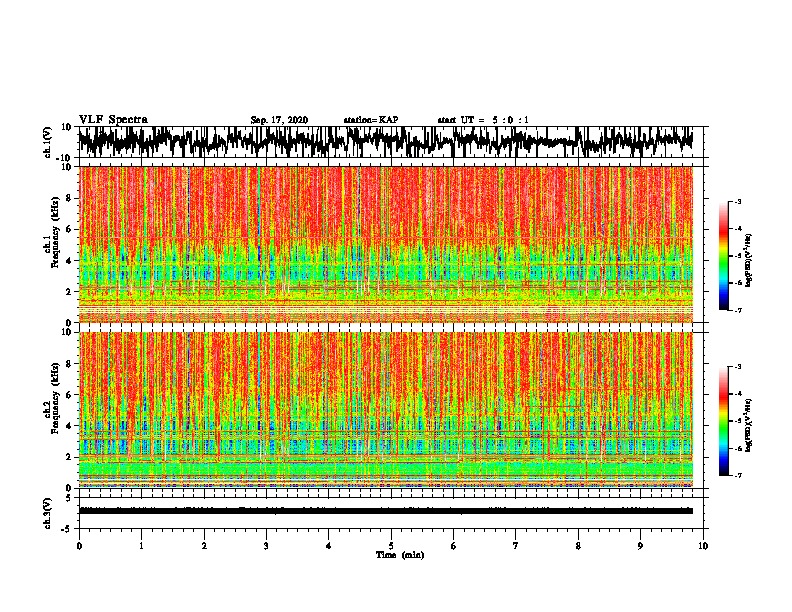Screen dimensions: 792x612
Task: Click the ch.2 frequency tick label "8"
Action: (69, 364)
